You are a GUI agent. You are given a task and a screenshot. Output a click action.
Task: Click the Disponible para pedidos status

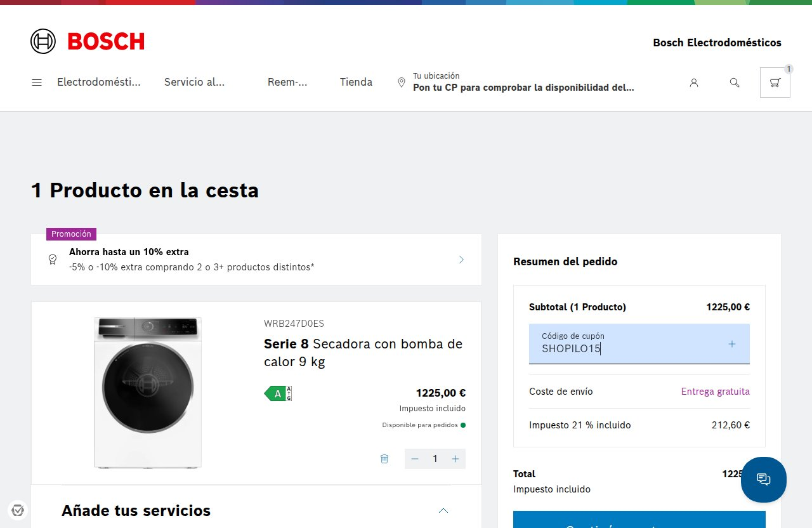424,425
